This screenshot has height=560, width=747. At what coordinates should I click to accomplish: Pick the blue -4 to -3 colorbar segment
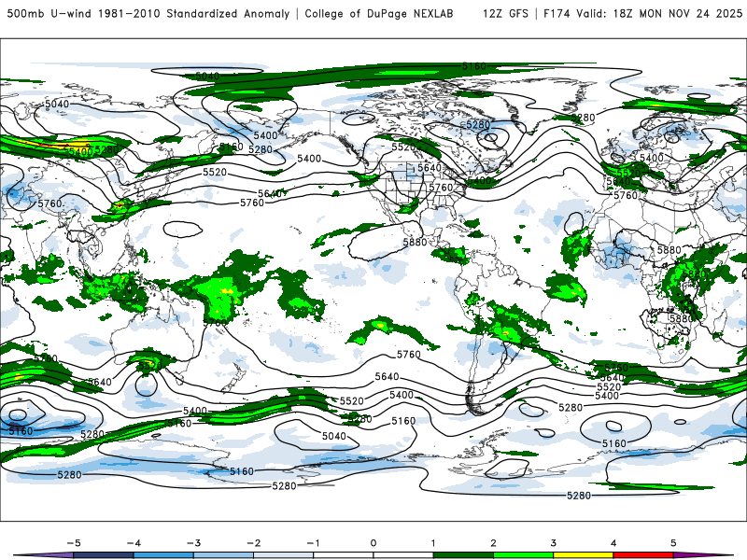click(163, 555)
